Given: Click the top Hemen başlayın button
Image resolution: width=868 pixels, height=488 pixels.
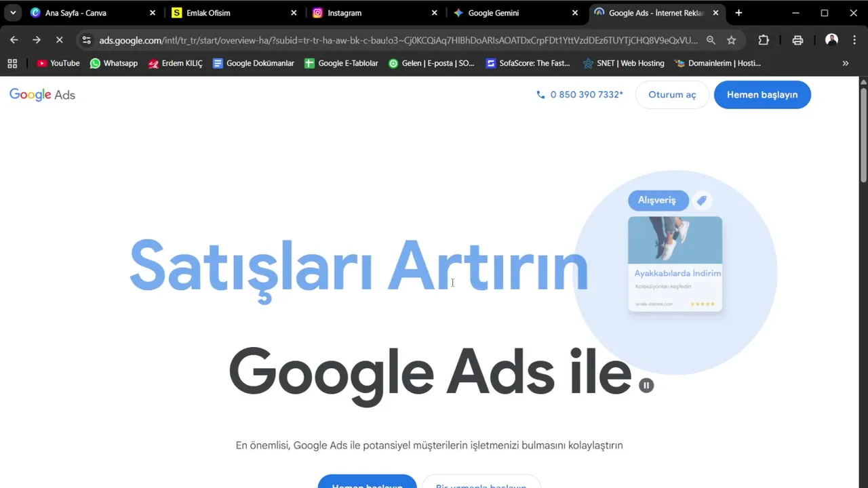Looking at the screenshot, I should (762, 95).
